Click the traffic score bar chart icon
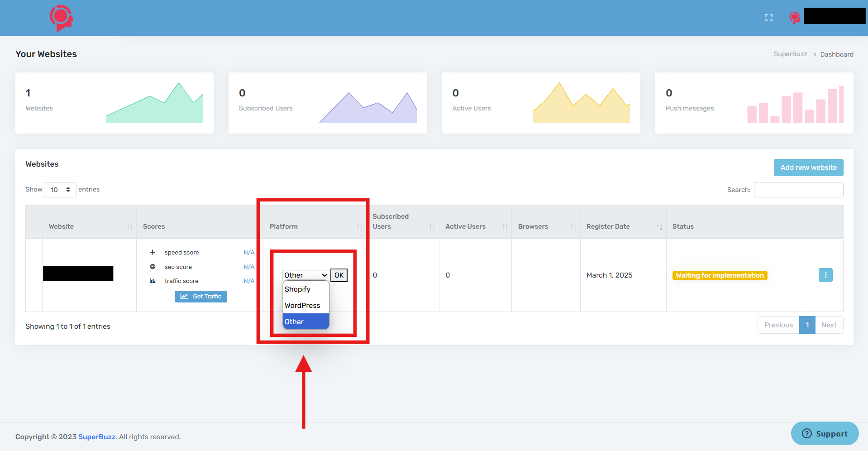This screenshot has width=868, height=451. click(x=153, y=281)
